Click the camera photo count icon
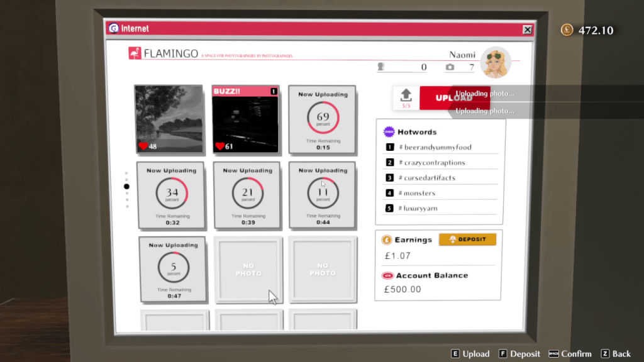This screenshot has width=644, height=362. [450, 67]
